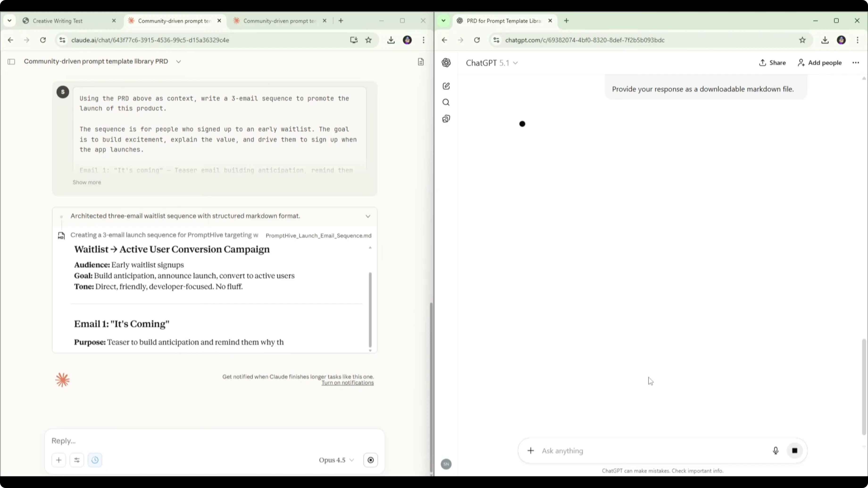Open the artifacts document icon in Claude's header
Image resolution: width=868 pixels, height=488 pixels.
[x=421, y=61]
